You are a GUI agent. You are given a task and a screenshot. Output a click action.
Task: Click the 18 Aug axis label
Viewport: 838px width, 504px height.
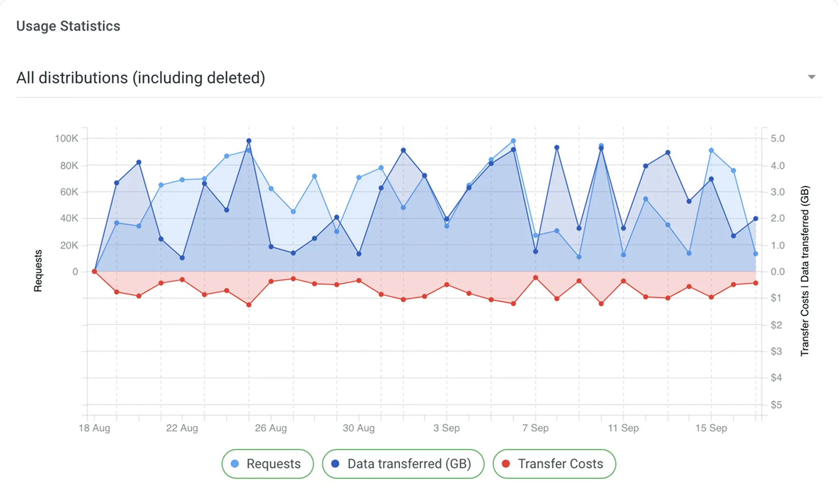click(93, 428)
